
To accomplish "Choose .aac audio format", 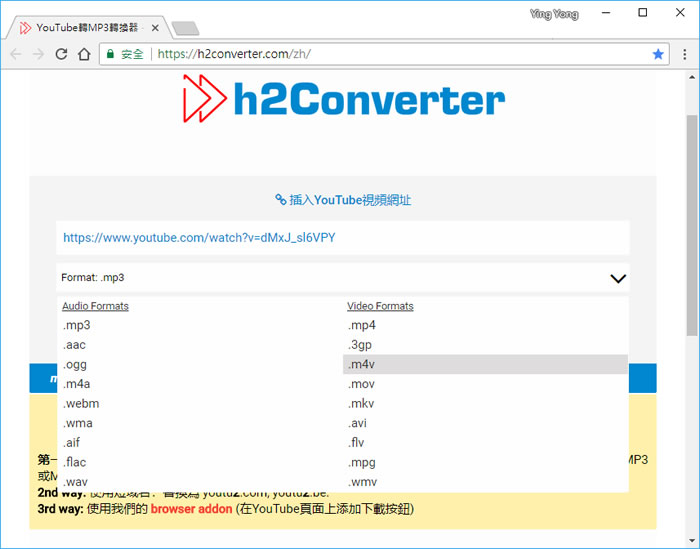I will 200,345.
